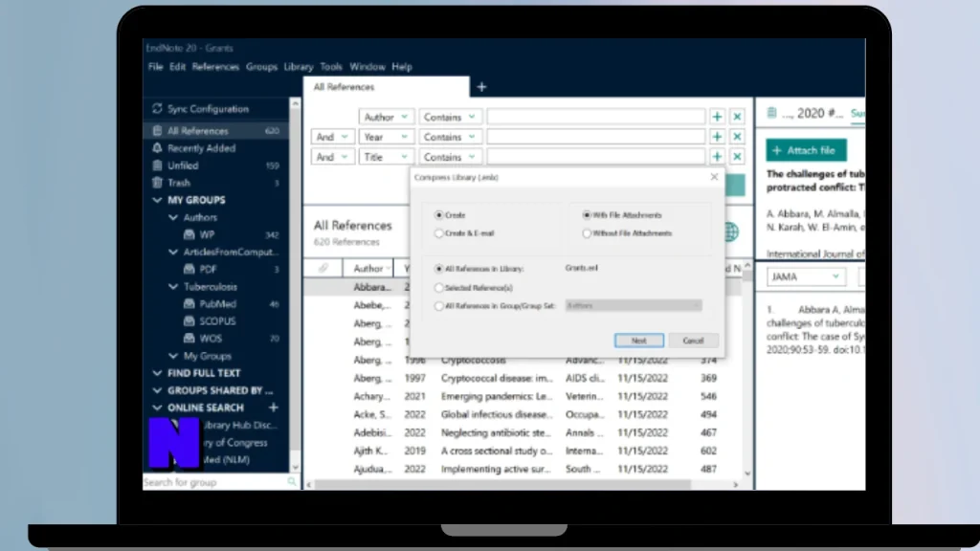Add search row after Title row
The width and height of the screenshot is (980, 551).
pyautogui.click(x=717, y=157)
